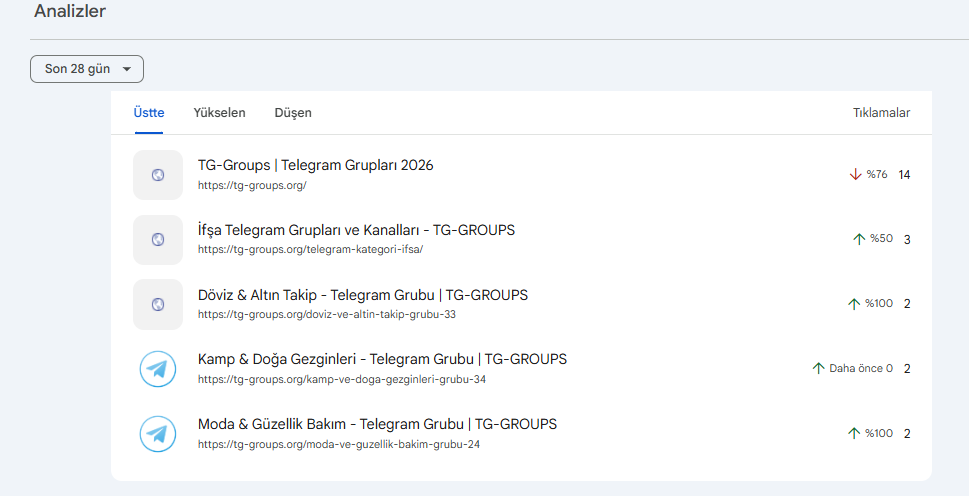
Task: Click Telegram icon for Kamp & Doğa Gezginleri
Action: [158, 369]
